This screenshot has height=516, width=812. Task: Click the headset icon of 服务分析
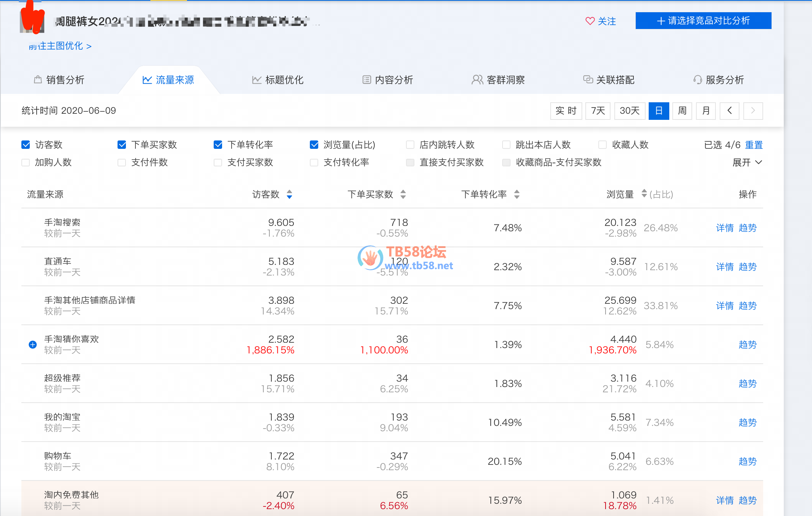click(x=698, y=80)
